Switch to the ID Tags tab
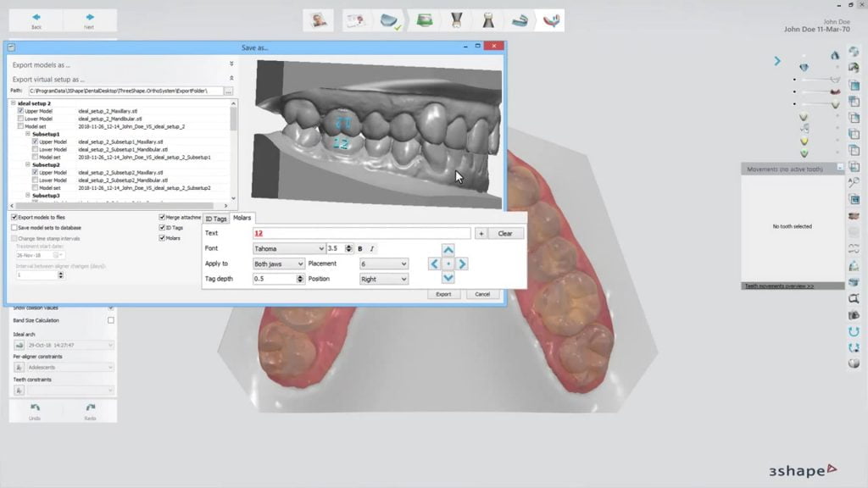 click(x=215, y=219)
